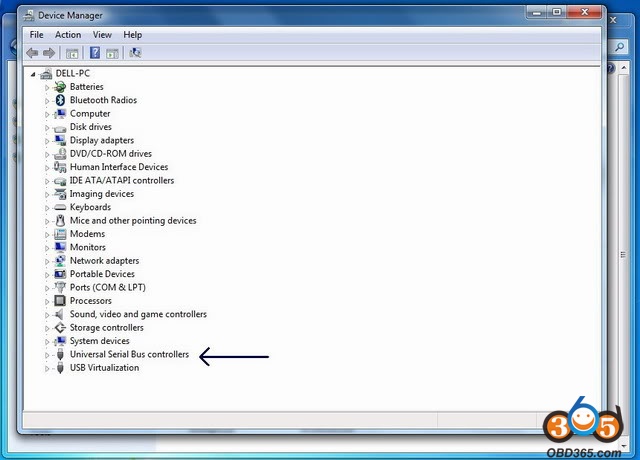Click the Processors chip icon

60,301
